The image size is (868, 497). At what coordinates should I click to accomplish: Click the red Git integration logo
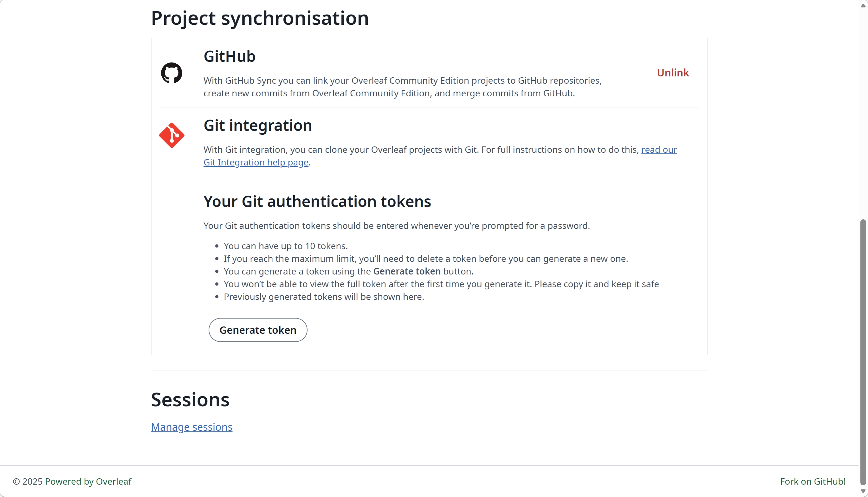coord(172,136)
